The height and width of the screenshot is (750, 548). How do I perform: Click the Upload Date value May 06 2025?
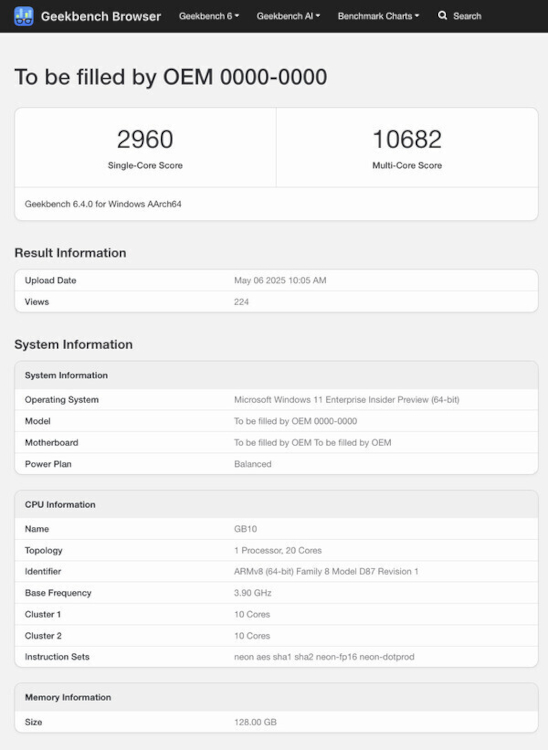point(280,280)
